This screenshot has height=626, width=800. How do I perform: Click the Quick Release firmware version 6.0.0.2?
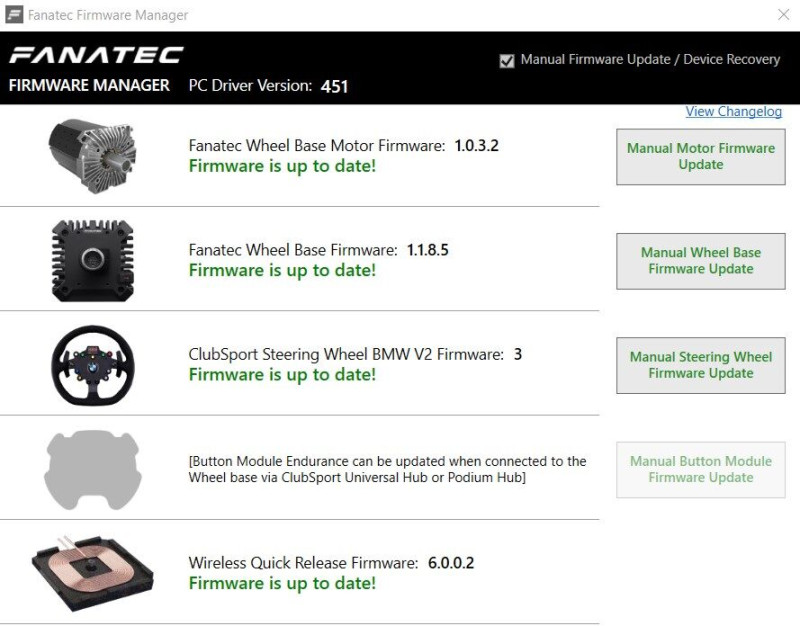(x=451, y=563)
